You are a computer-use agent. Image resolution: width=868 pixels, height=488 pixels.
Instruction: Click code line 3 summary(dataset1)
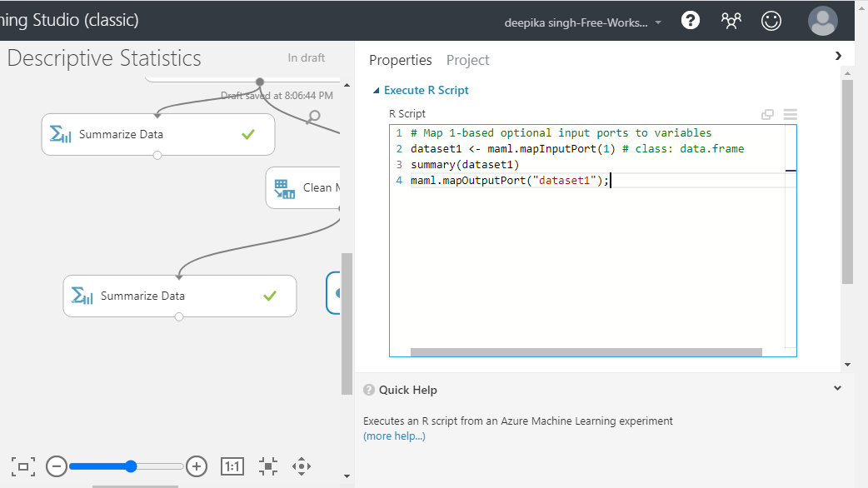(x=465, y=164)
